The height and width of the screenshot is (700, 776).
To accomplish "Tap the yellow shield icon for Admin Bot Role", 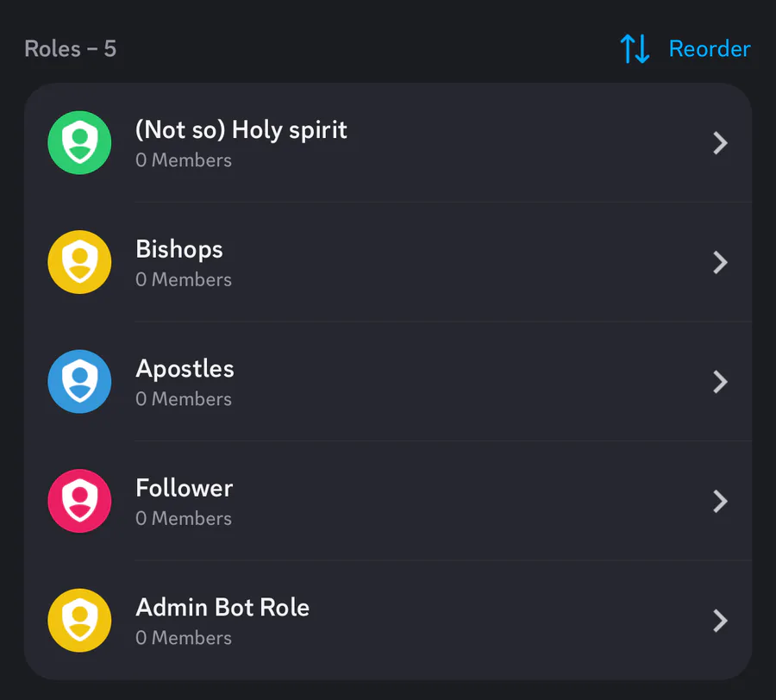I will pyautogui.click(x=79, y=621).
